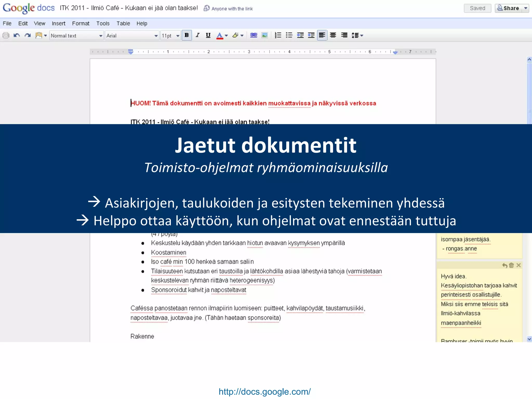Click the document title ITK 2011
Image resolution: width=532 pixels, height=399 pixels.
click(129, 8)
